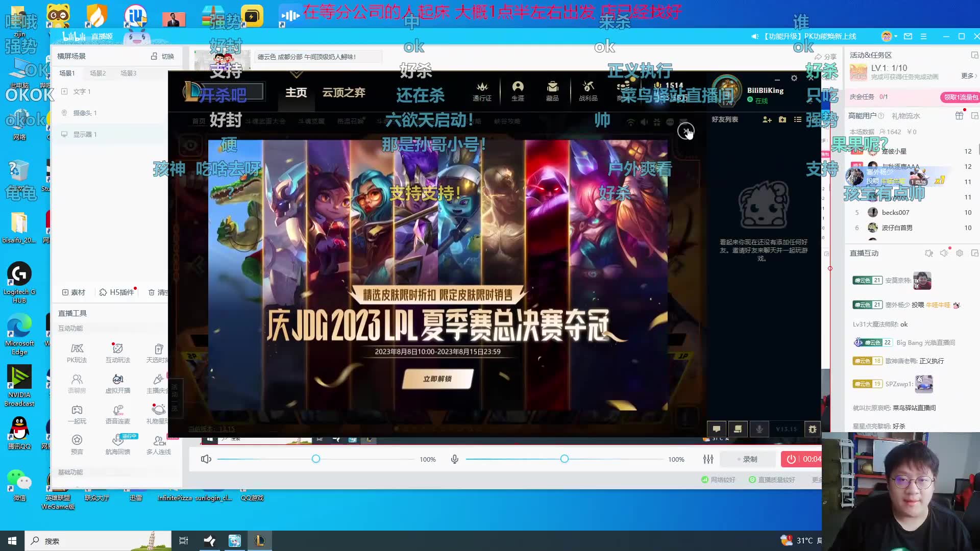Open League client chat bubble icon at bottom
The image size is (980, 551).
click(716, 429)
